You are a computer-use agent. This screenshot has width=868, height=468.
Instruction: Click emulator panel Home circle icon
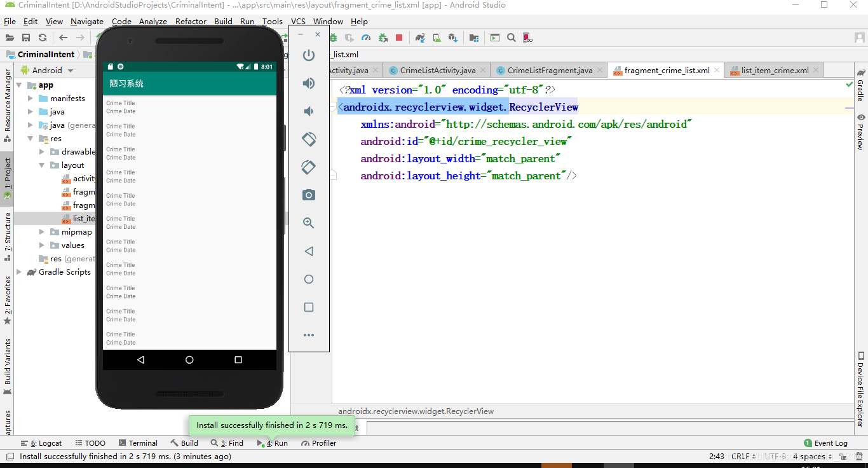pos(309,279)
